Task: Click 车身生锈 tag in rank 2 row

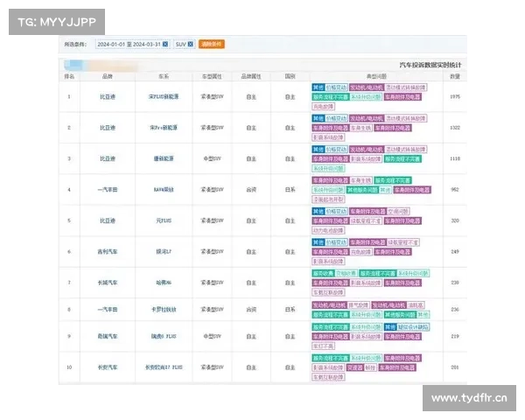Action: click(360, 128)
